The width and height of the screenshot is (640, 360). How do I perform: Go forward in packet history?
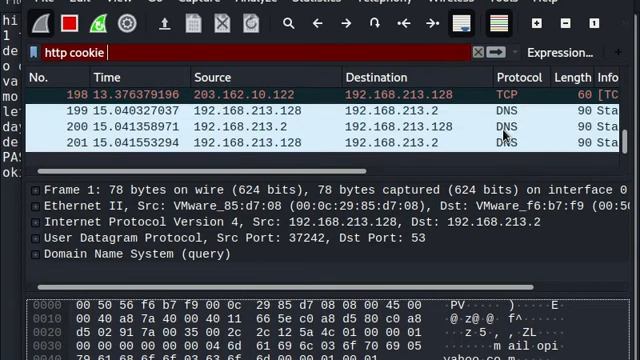pos(346,24)
